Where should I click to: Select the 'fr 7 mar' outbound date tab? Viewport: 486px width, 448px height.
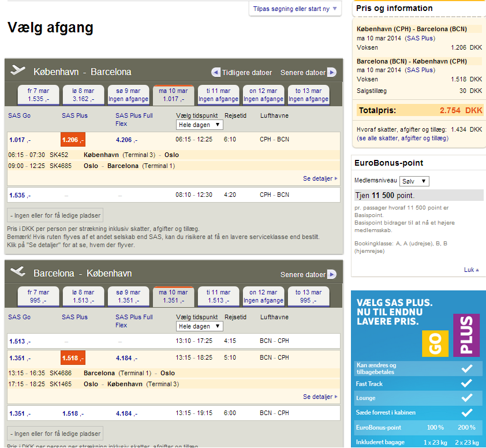point(39,95)
